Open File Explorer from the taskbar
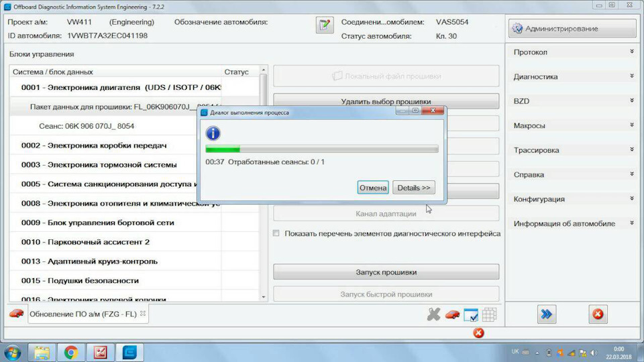This screenshot has height=362, width=644. (x=42, y=353)
